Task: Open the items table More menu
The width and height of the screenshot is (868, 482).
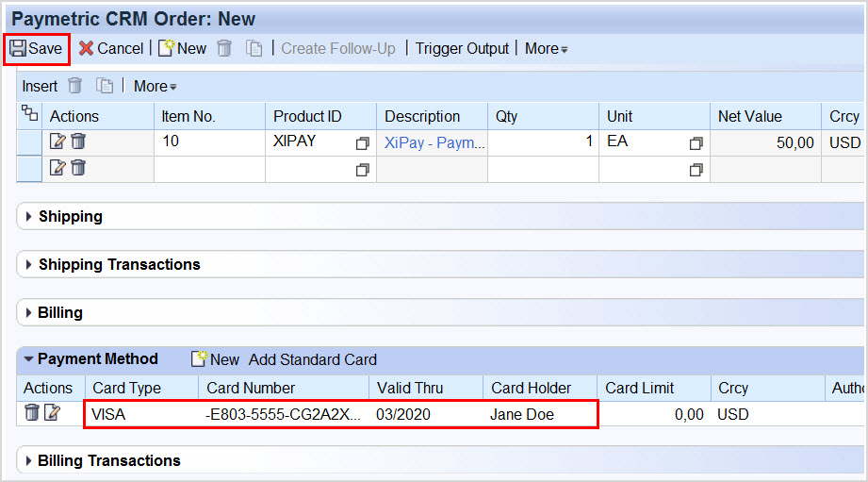Action: pos(155,87)
